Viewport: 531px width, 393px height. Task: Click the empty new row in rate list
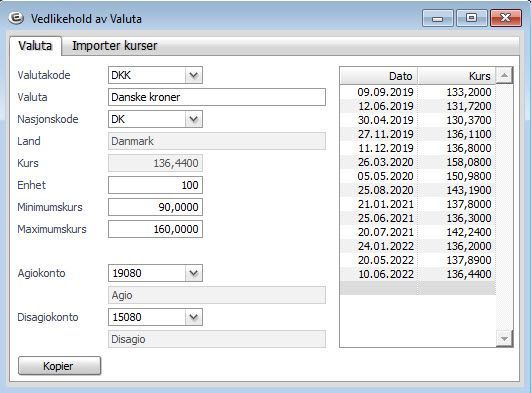pyautogui.click(x=418, y=288)
